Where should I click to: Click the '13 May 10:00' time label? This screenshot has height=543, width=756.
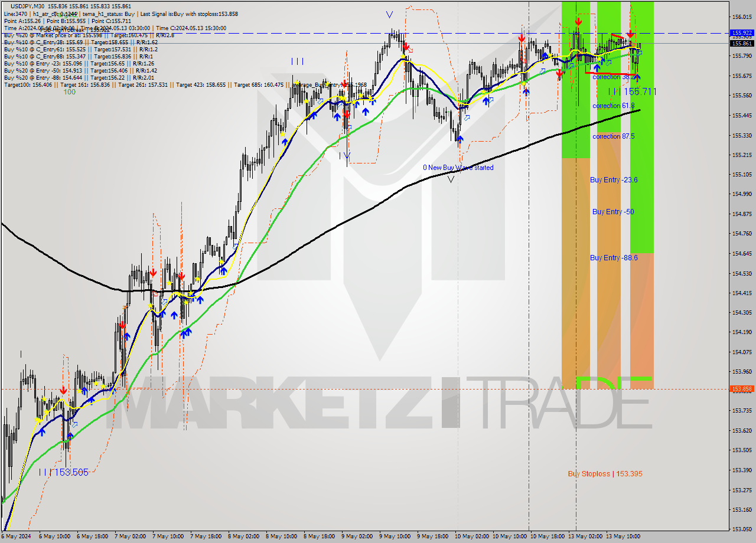(x=622, y=537)
